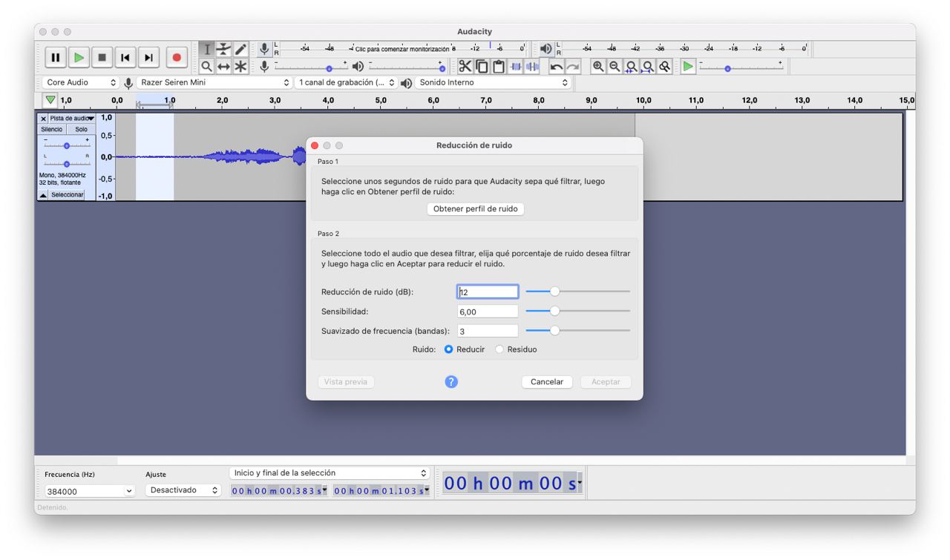Click the Seleccionar button on the track
The image size is (950, 560).
coord(67,195)
